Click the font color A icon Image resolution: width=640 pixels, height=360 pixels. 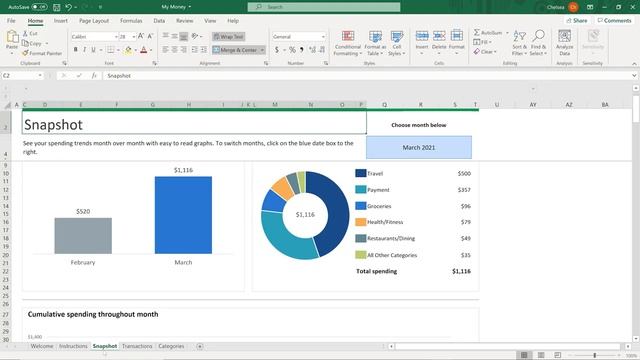(x=143, y=50)
